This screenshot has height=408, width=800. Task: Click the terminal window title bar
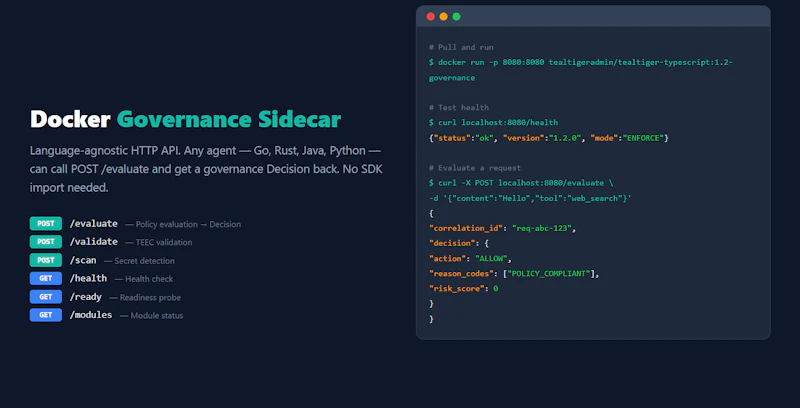tap(593, 16)
